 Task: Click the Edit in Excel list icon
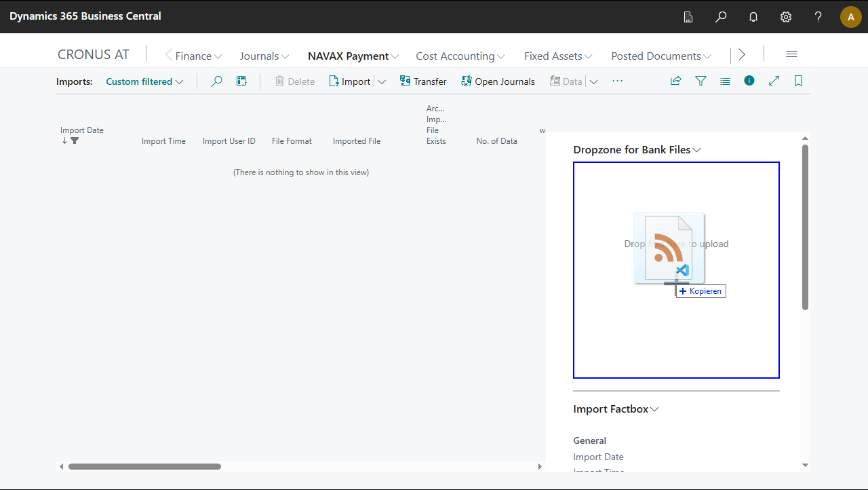tap(241, 81)
